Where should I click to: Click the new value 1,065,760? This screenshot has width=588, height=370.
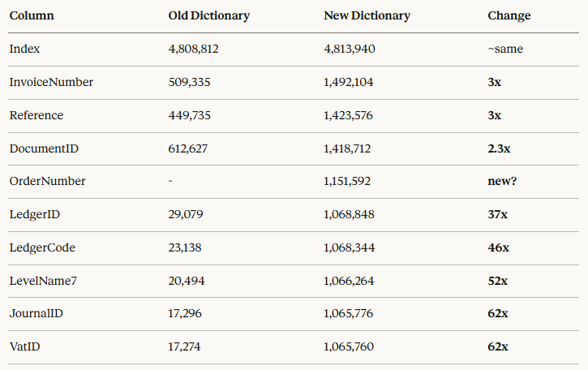(349, 346)
